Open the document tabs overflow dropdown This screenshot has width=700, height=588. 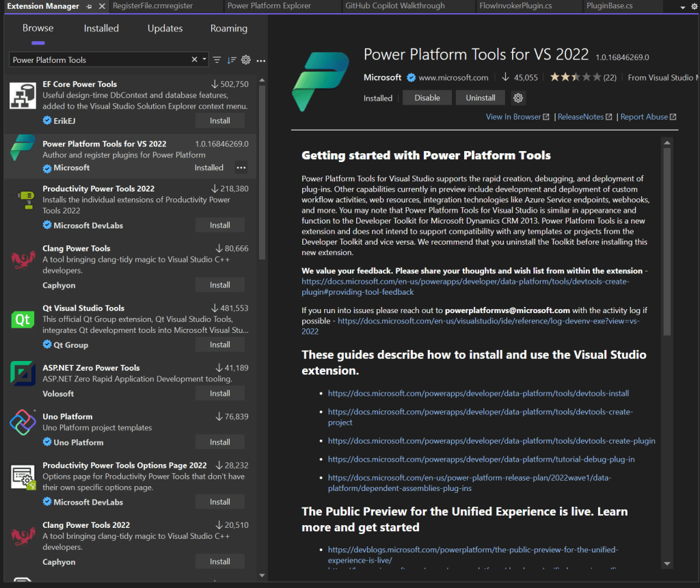pyautogui.click(x=684, y=7)
